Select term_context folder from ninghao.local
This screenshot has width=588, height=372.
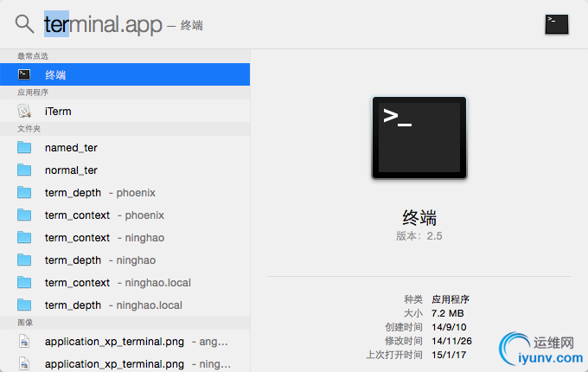[x=125, y=282]
